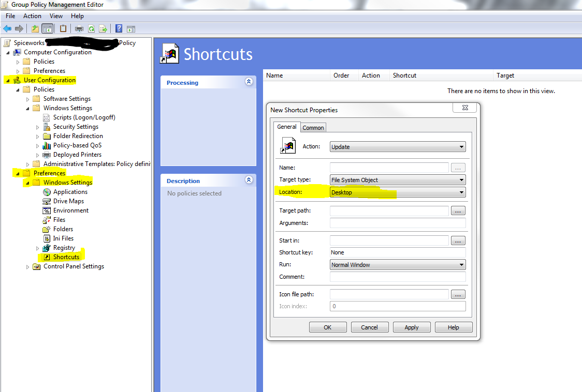The image size is (582, 392).
Task: Open the Action dropdown showing Update
Action: pos(460,146)
